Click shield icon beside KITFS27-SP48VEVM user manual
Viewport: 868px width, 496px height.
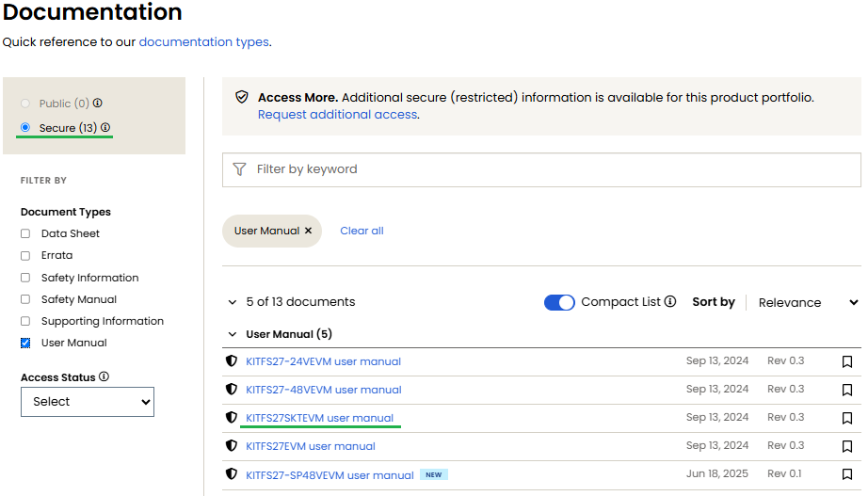[x=232, y=473]
